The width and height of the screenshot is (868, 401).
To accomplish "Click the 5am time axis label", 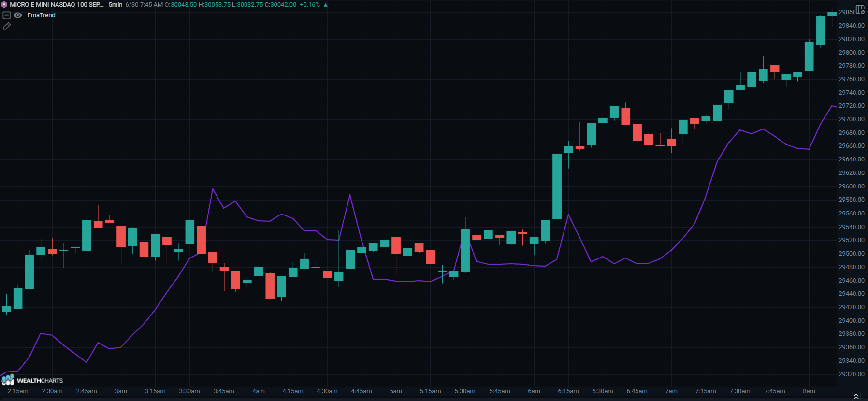I will (x=396, y=391).
